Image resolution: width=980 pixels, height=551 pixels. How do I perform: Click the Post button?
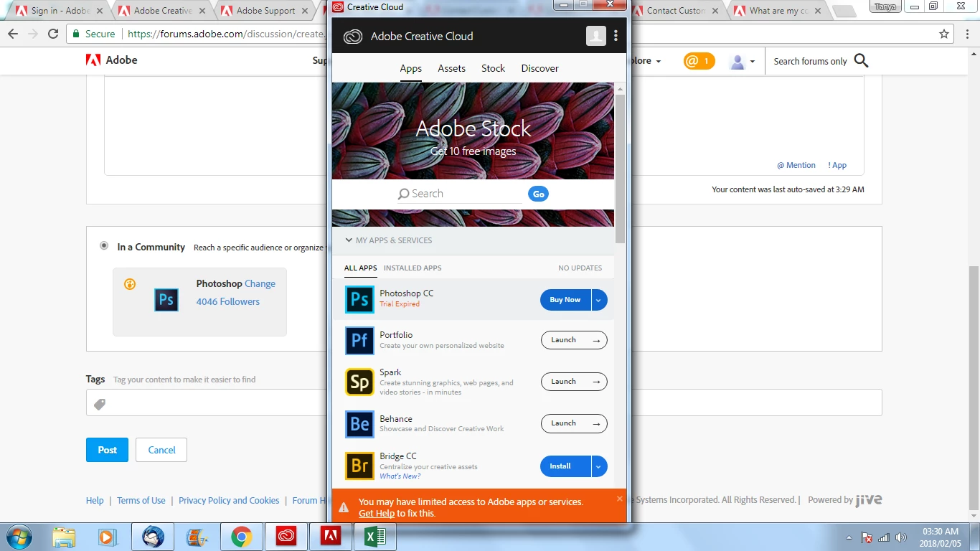coord(107,450)
